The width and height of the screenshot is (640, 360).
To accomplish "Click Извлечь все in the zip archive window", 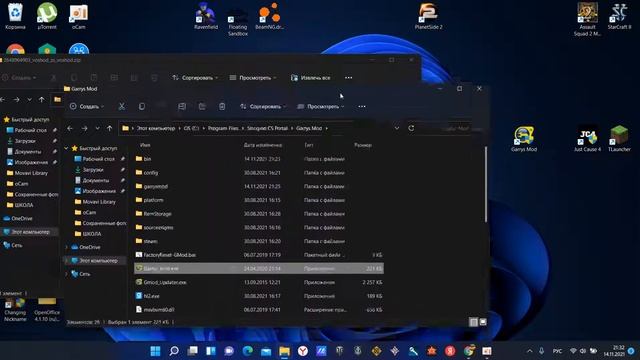I will 311,78.
